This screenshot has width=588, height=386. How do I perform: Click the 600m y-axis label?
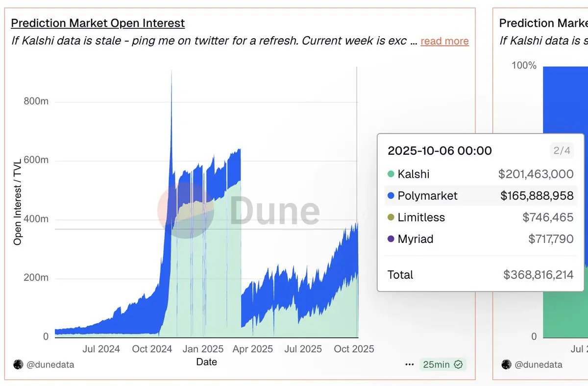coord(36,160)
